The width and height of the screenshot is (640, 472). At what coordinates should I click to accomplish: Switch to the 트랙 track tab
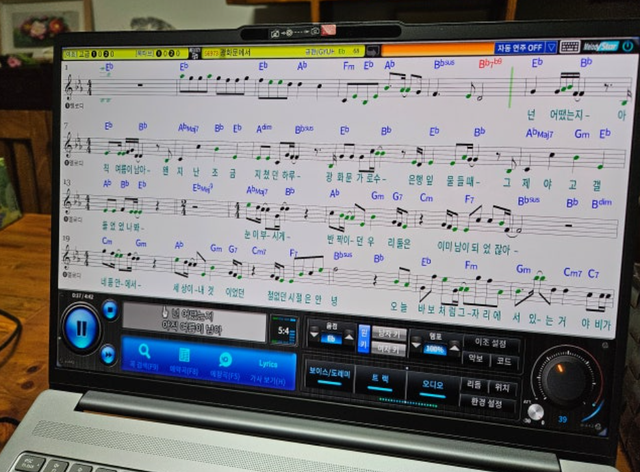tap(380, 381)
